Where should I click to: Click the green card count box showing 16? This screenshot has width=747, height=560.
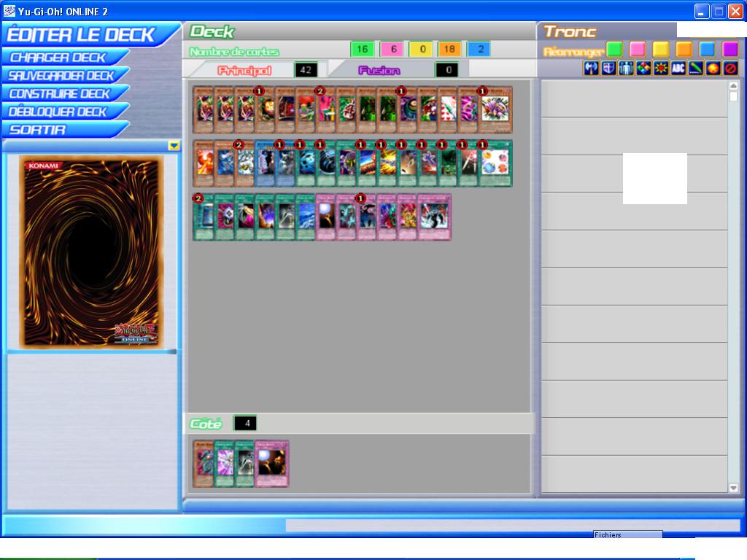click(x=362, y=49)
